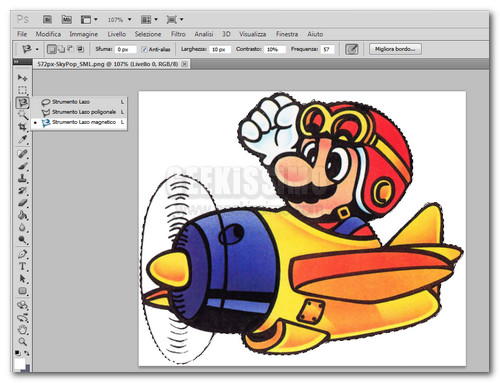Open the Immagine menu
Screen dimensions: 500x383
coord(84,34)
